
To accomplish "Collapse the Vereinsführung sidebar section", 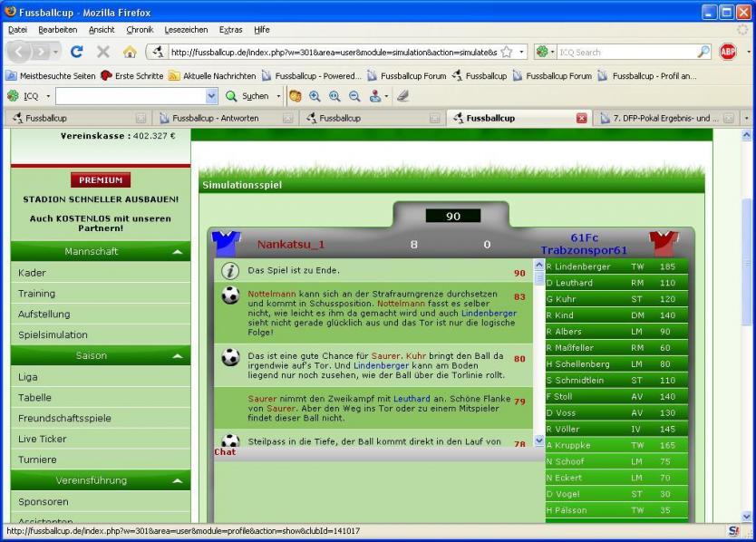I will pos(177,480).
